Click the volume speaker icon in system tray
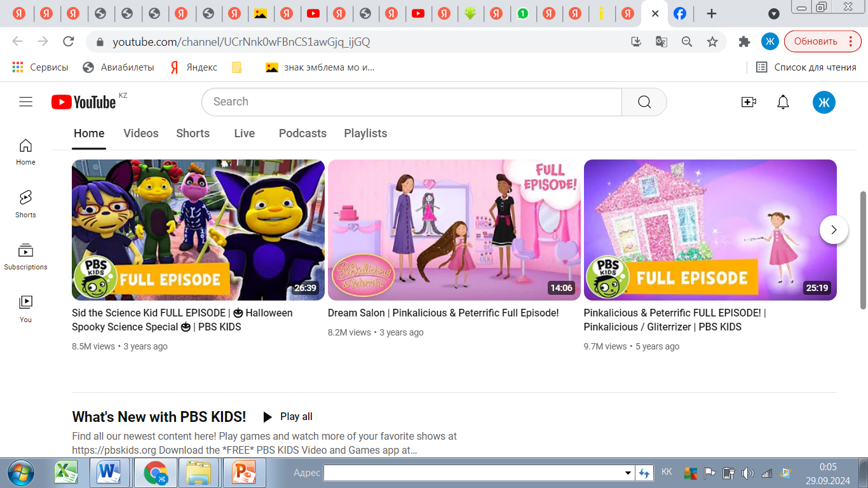The width and height of the screenshot is (868, 488). tap(747, 473)
